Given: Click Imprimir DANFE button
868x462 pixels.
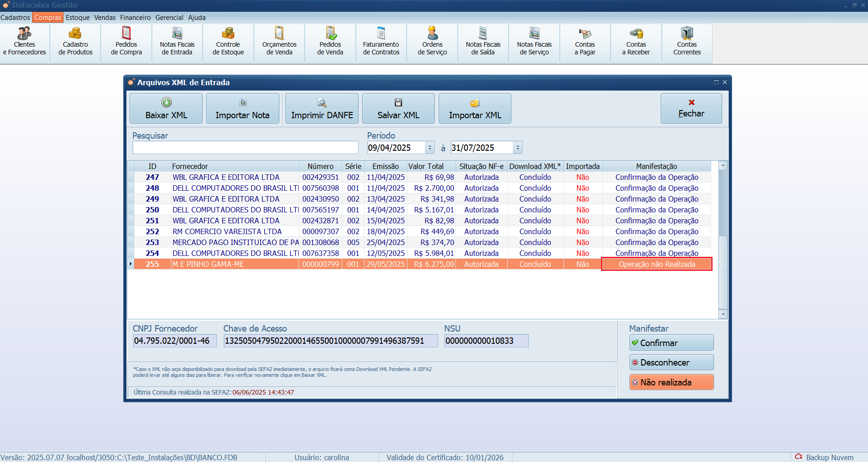Looking at the screenshot, I should coord(322,109).
